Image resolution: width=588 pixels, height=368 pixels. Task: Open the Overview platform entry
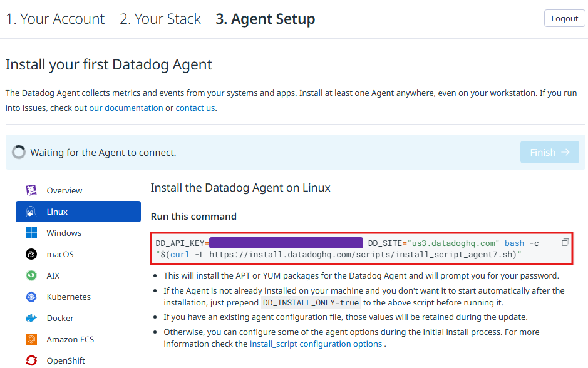[x=78, y=190]
